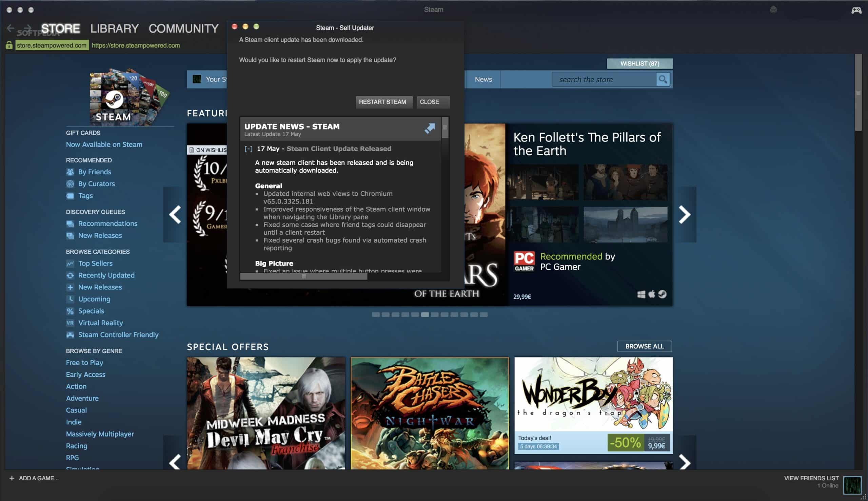868x501 pixels.
Task: Click the store.steampowered.com address label
Action: tap(52, 45)
